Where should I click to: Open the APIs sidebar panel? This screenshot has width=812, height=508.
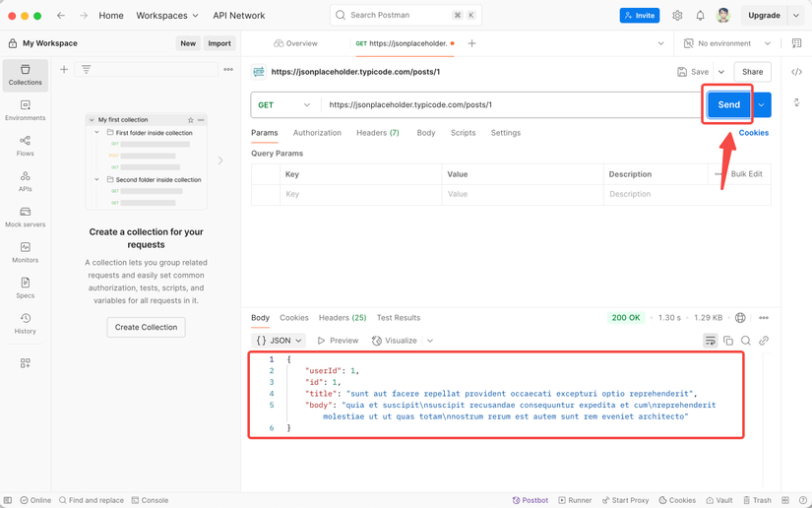tap(25, 182)
